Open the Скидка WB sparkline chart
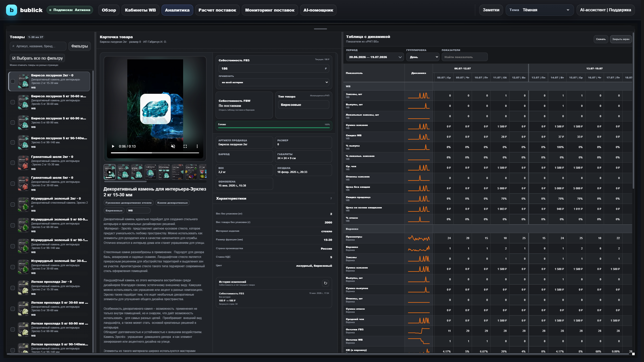644x362 pixels. (419, 137)
